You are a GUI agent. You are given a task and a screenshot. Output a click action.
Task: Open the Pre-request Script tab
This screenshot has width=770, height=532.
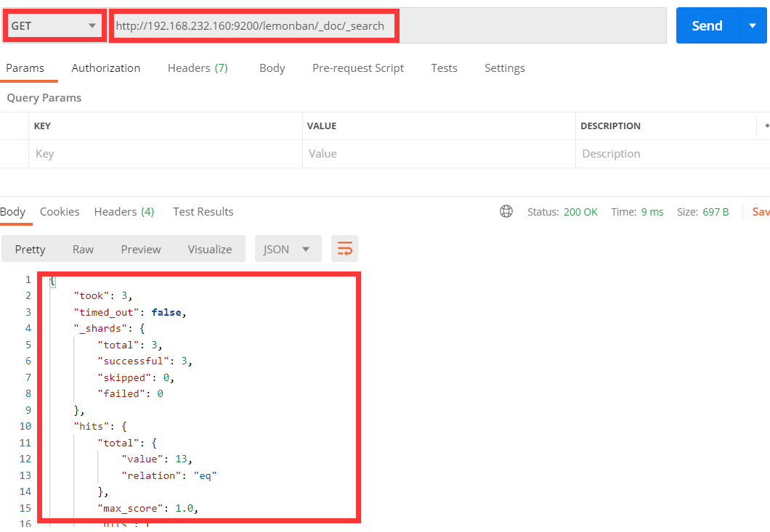pos(358,68)
